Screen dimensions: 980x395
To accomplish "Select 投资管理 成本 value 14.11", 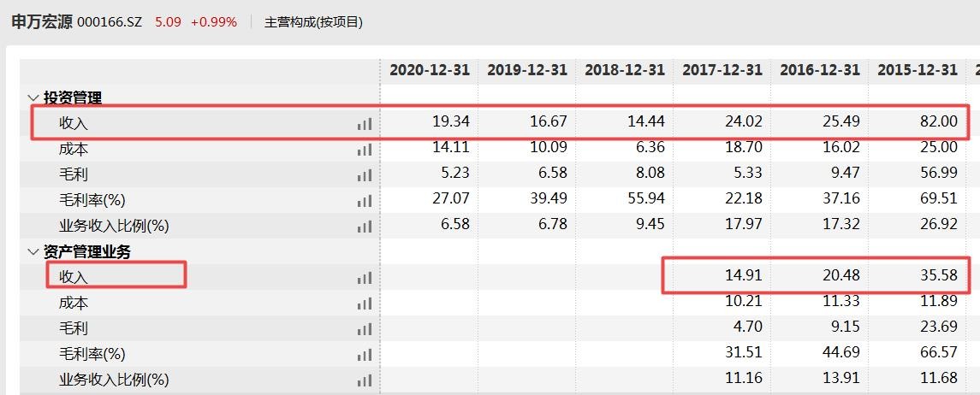I will pos(451,147).
